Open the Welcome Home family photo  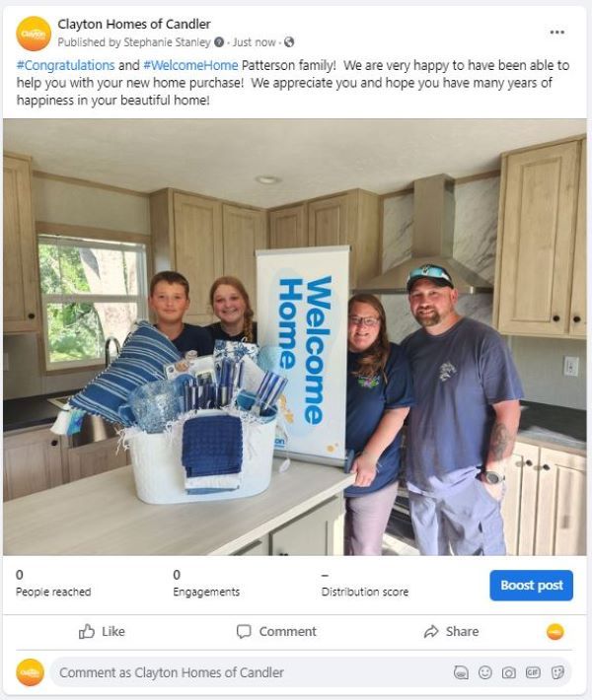(x=295, y=337)
